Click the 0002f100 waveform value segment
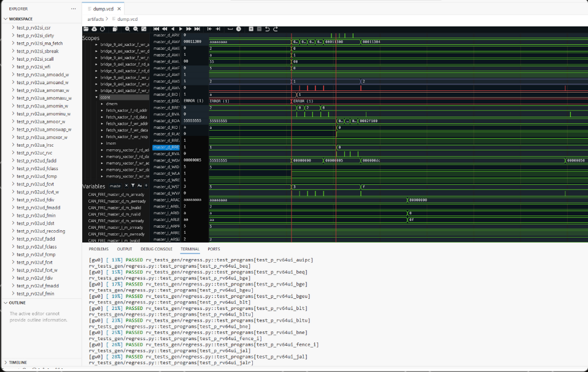Screen dimensions: 588x372 point(369,121)
